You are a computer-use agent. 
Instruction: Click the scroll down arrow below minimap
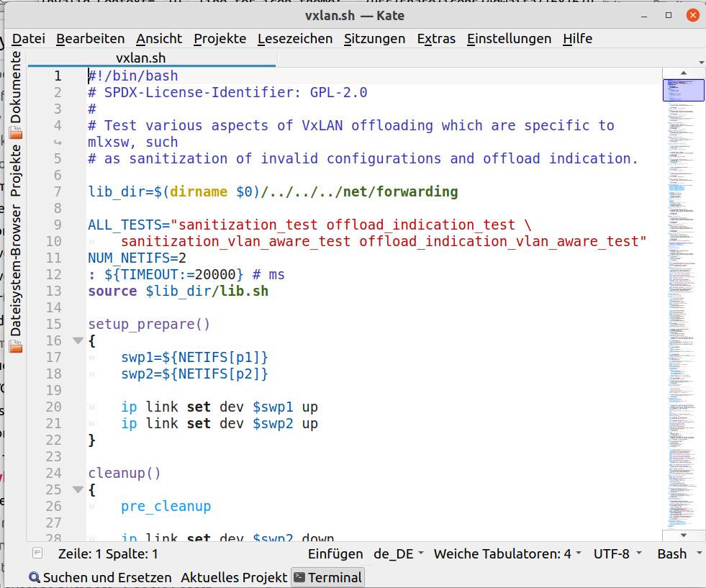click(x=683, y=535)
